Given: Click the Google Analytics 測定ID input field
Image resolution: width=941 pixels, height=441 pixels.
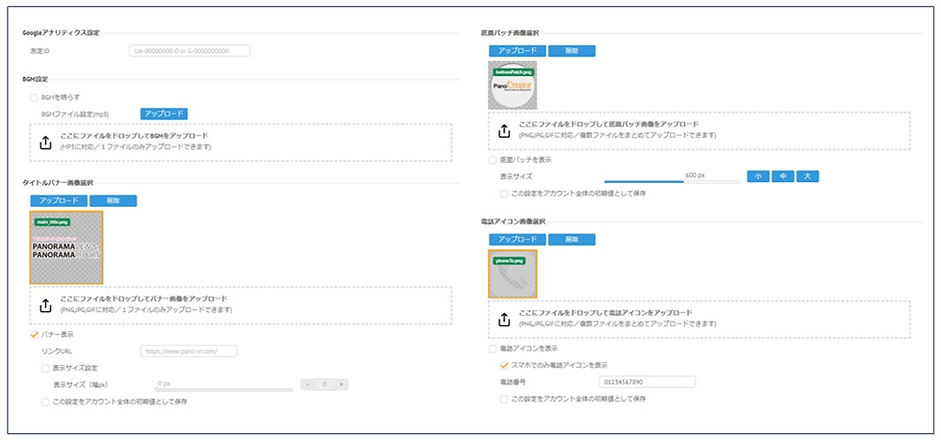Looking at the screenshot, I should pos(189,50).
